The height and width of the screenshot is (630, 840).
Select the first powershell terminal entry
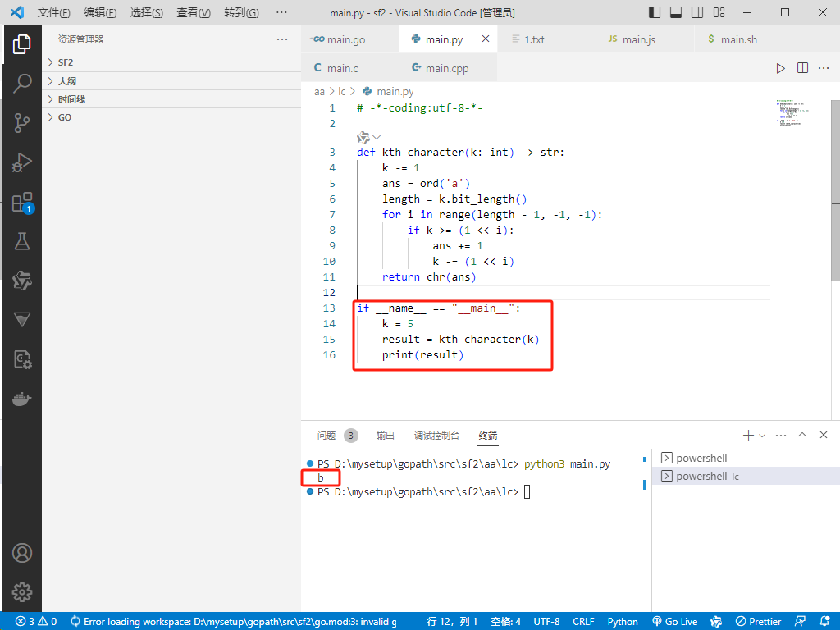pyautogui.click(x=746, y=458)
